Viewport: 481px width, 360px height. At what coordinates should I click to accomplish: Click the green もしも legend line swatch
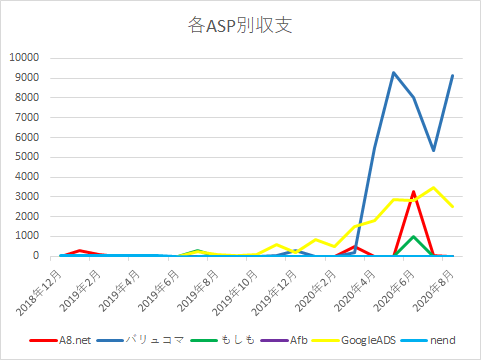click(204, 341)
